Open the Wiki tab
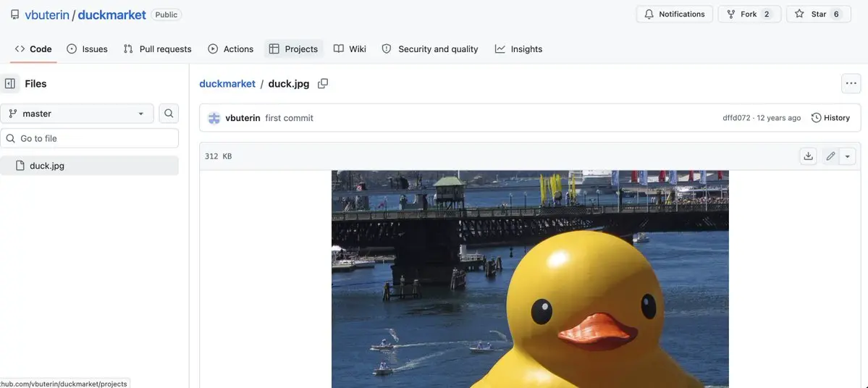This screenshot has width=868, height=388. (350, 48)
